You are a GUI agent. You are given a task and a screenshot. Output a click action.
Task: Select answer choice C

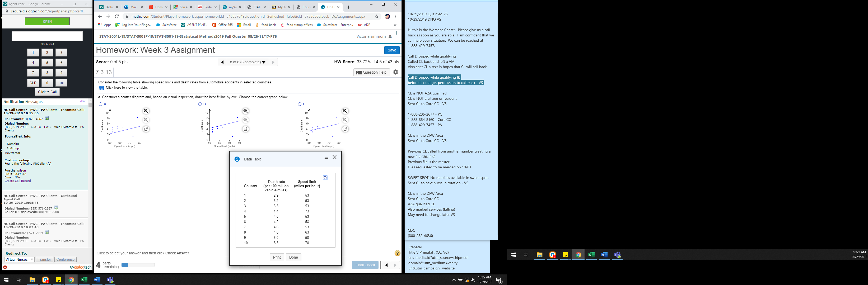[x=300, y=104]
